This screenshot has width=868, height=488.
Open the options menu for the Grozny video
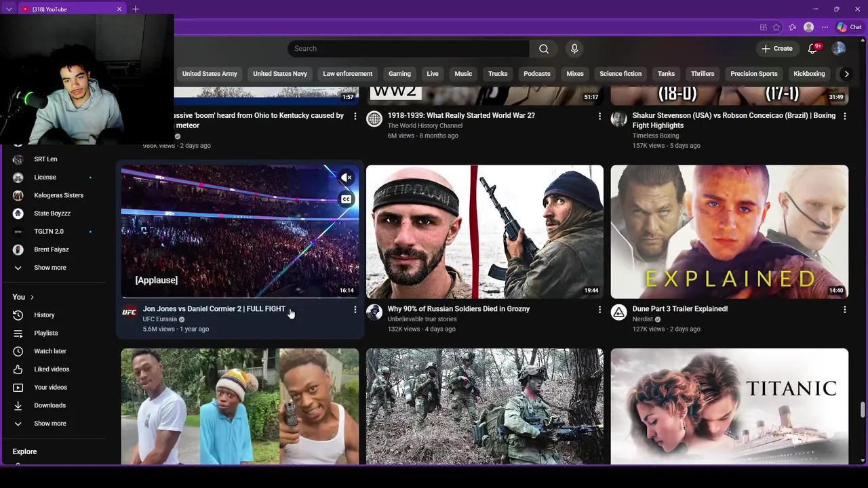(599, 309)
